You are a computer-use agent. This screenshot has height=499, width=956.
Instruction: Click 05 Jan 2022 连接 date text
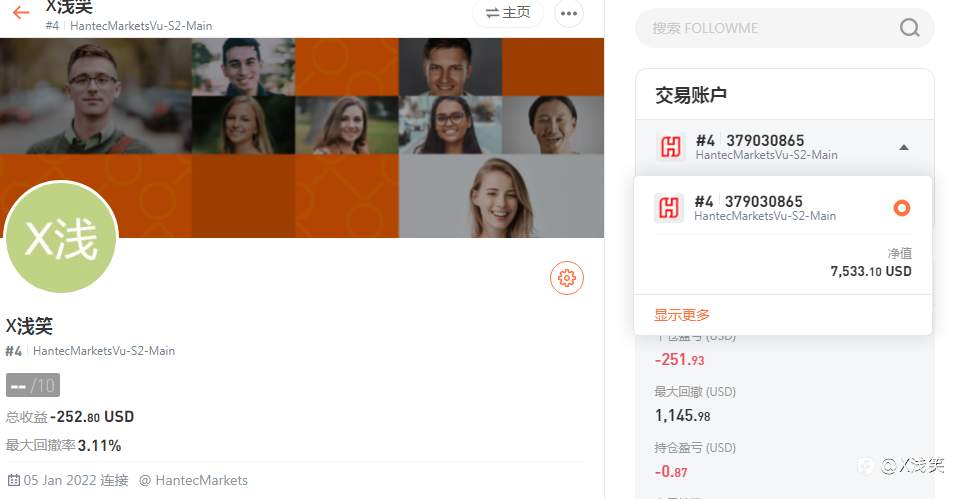[76, 481]
